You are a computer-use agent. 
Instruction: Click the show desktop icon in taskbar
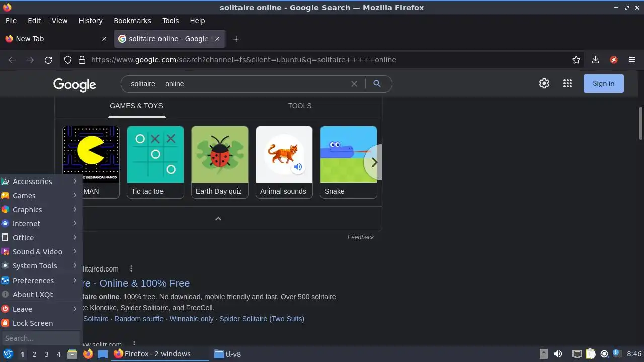click(103, 354)
